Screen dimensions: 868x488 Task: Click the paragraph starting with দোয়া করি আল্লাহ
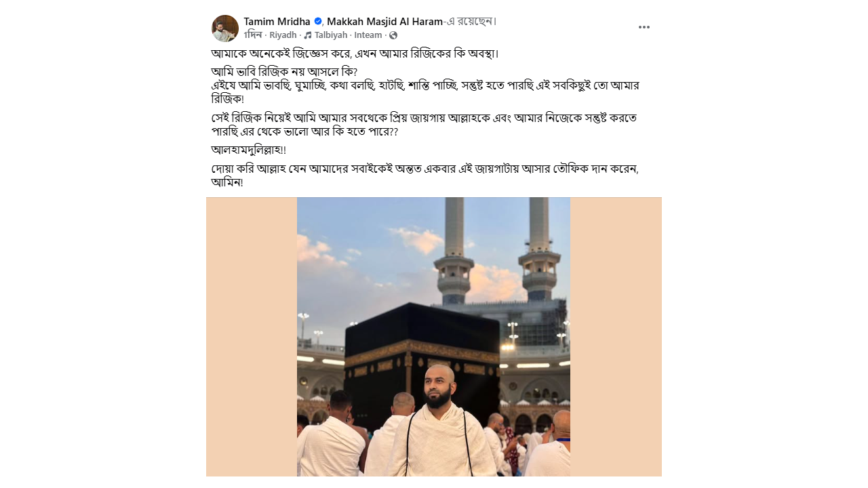click(x=425, y=176)
